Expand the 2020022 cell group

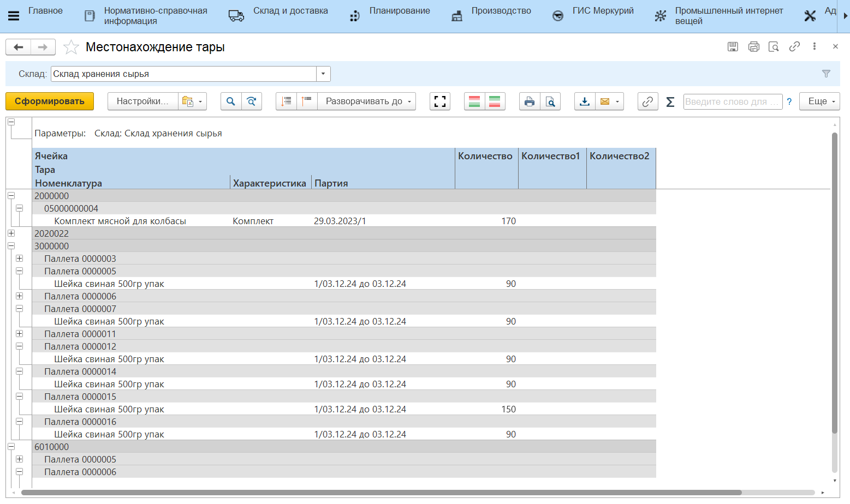tap(11, 233)
